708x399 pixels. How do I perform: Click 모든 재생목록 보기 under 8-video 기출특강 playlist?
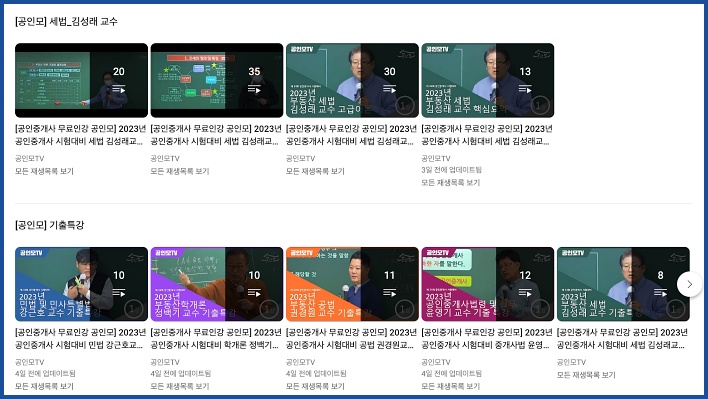[x=586, y=375]
